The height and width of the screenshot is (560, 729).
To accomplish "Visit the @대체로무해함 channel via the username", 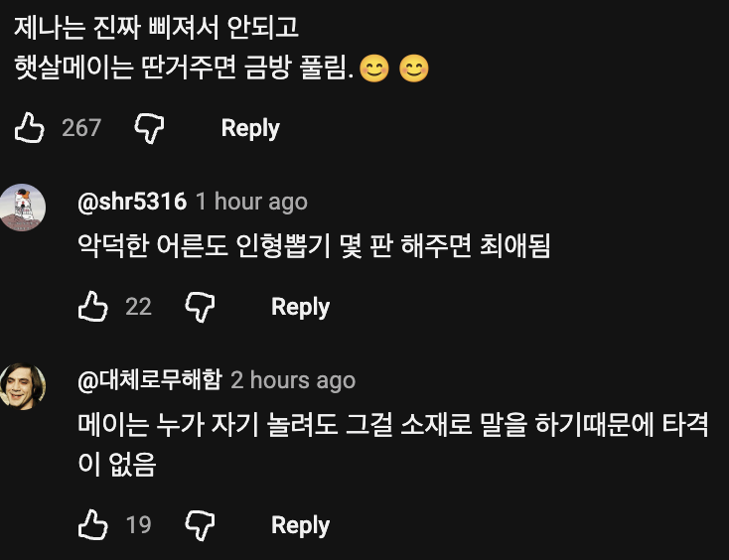I will pyautogui.click(x=150, y=379).
